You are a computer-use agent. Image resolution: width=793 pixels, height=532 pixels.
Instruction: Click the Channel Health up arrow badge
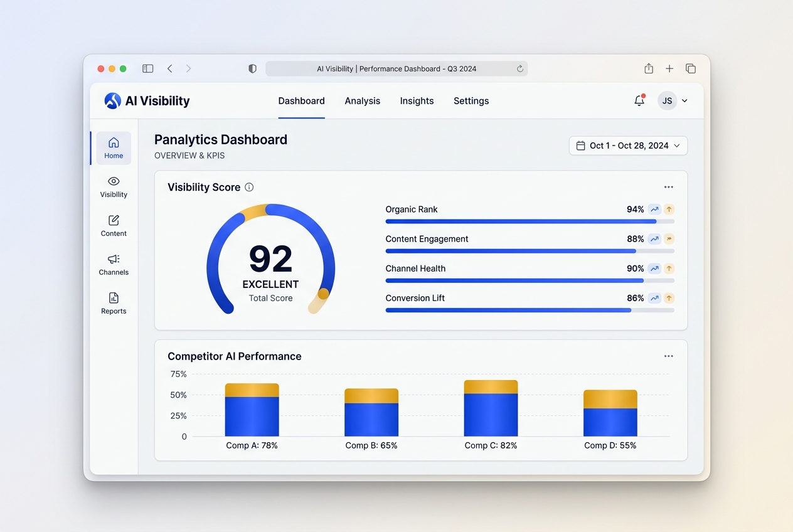[669, 269]
